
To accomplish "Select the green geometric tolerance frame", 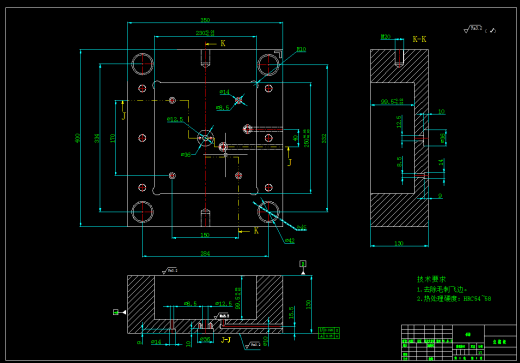I will point(329,333).
